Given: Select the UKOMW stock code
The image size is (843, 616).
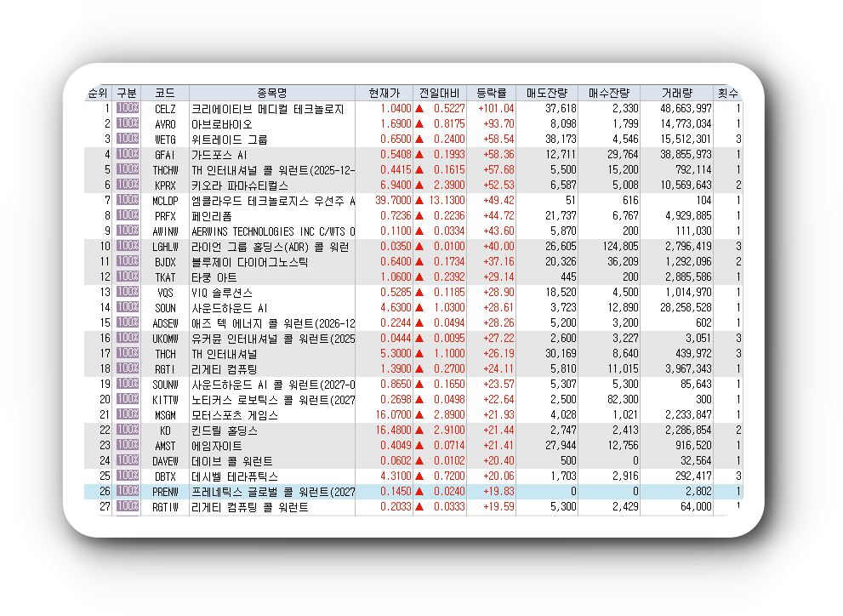Looking at the screenshot, I should tap(165, 339).
